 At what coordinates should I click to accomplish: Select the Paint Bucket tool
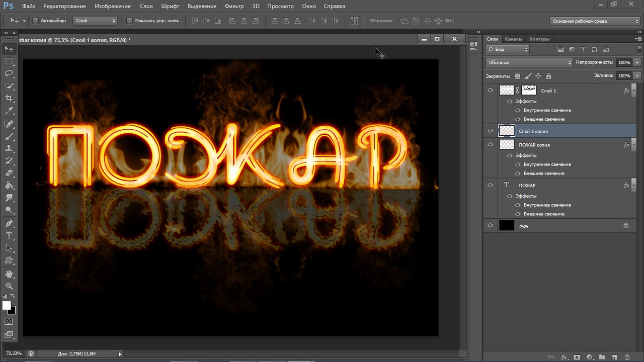(x=9, y=186)
